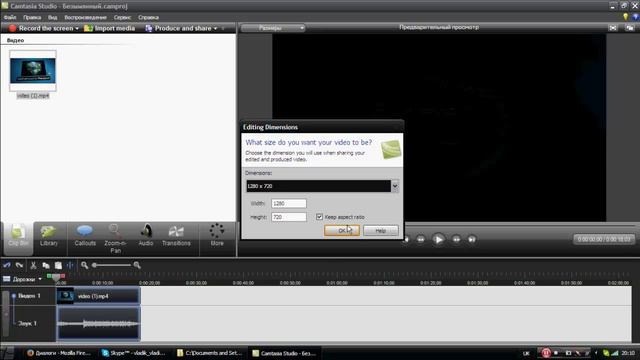This screenshot has height=360, width=640.
Task: Open the Правка menu
Action: coord(32,17)
